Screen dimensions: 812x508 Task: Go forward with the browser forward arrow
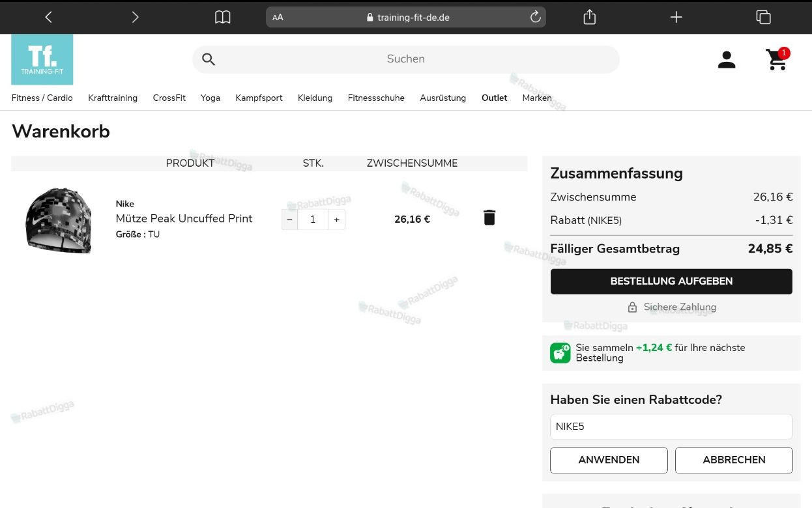[135, 18]
